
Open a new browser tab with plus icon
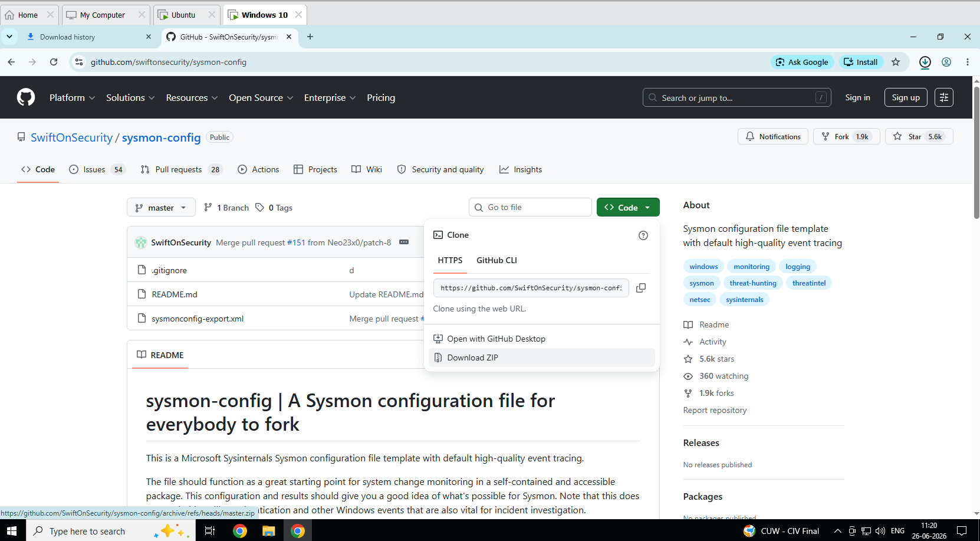click(x=310, y=37)
